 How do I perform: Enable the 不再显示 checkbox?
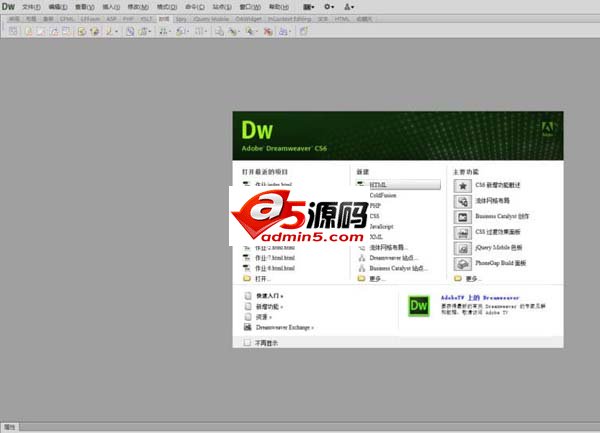coord(248,342)
